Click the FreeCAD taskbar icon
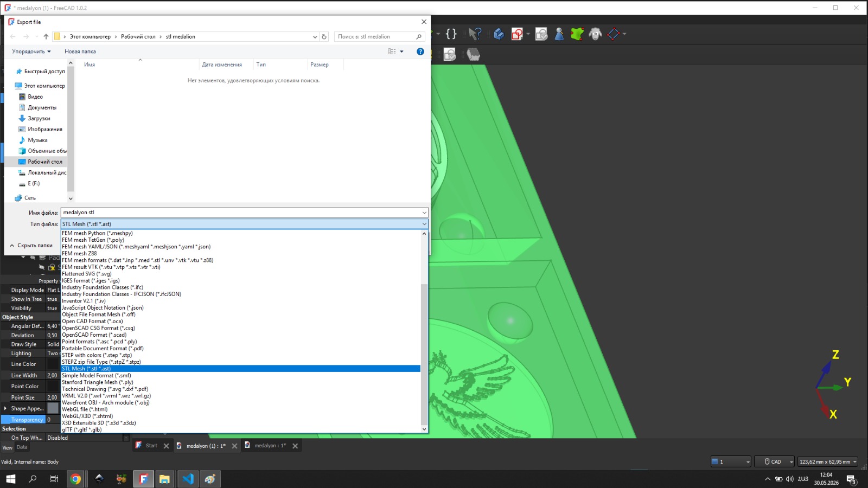This screenshot has height=488, width=868. point(143,479)
